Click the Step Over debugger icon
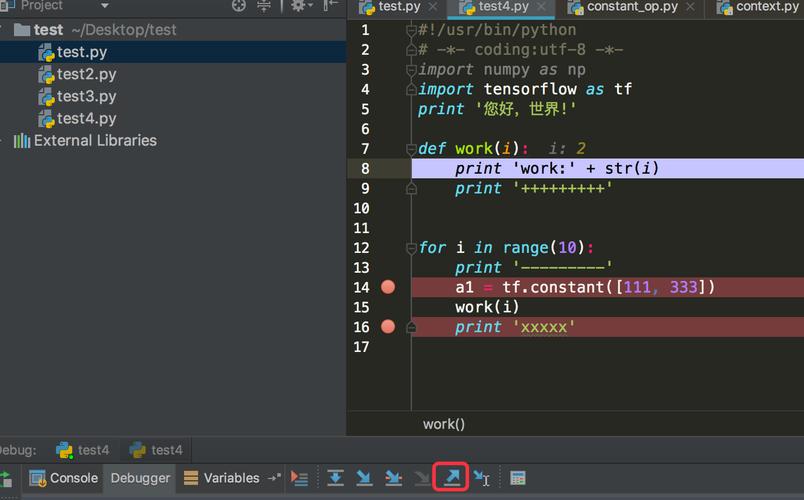The width and height of the screenshot is (804, 500). pos(335,477)
